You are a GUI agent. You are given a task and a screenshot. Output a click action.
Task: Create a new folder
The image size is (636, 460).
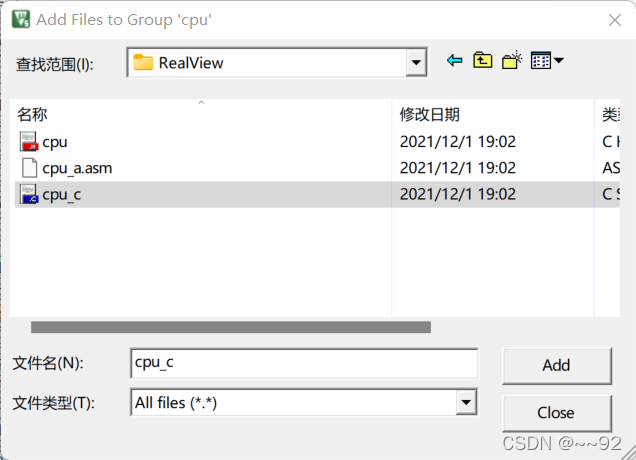point(511,61)
